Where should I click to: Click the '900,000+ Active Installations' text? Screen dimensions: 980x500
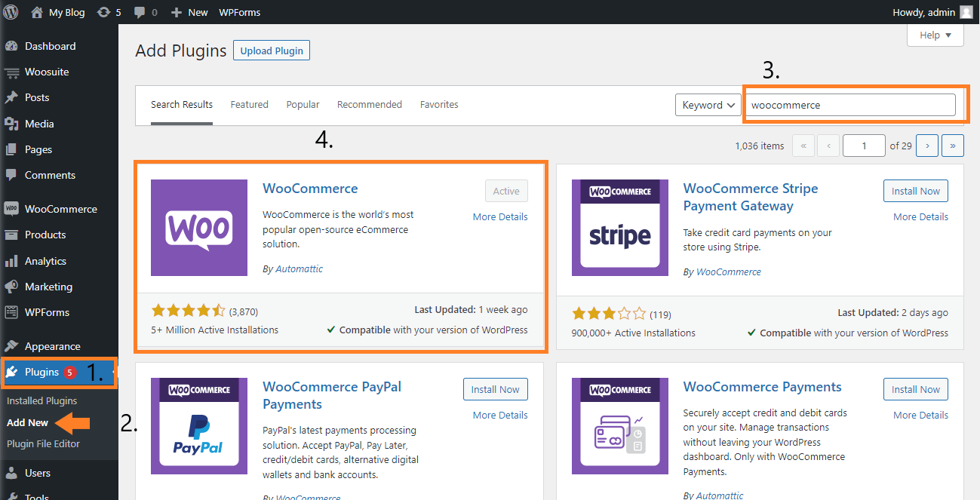click(634, 333)
